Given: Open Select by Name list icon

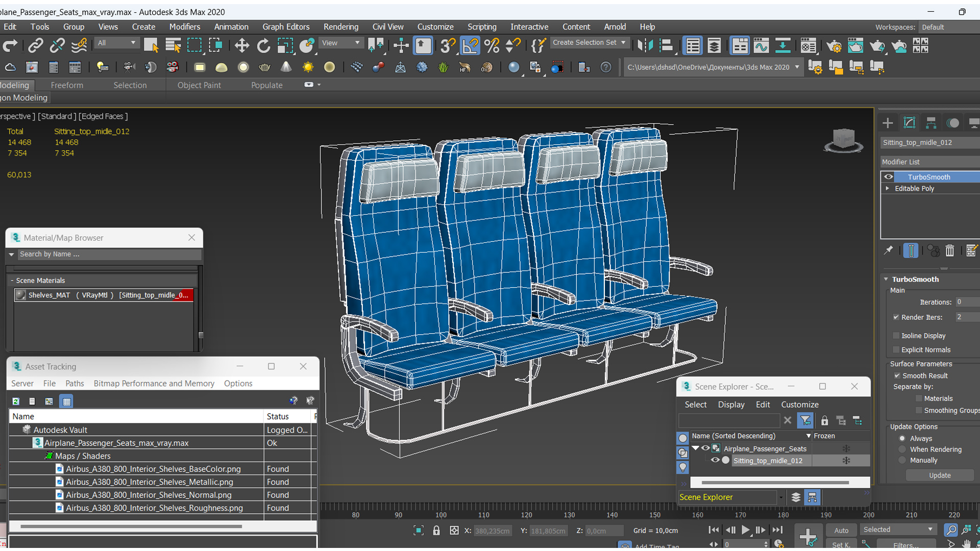Looking at the screenshot, I should [x=173, y=46].
